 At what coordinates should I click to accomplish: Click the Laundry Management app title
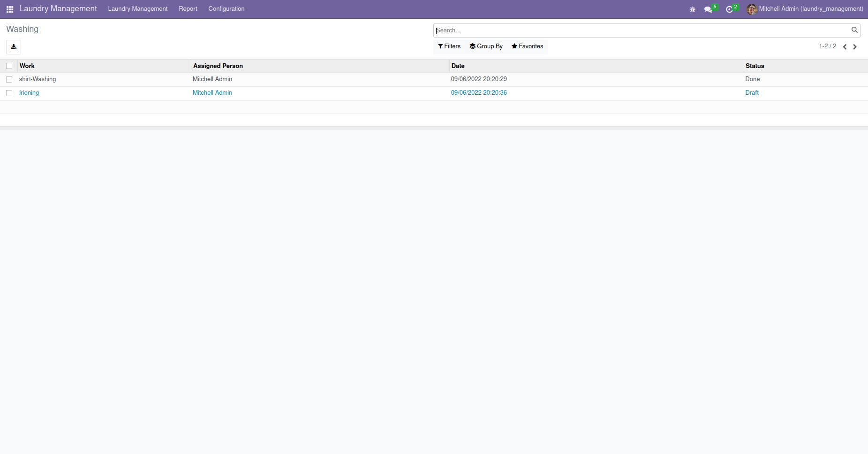[x=58, y=9]
